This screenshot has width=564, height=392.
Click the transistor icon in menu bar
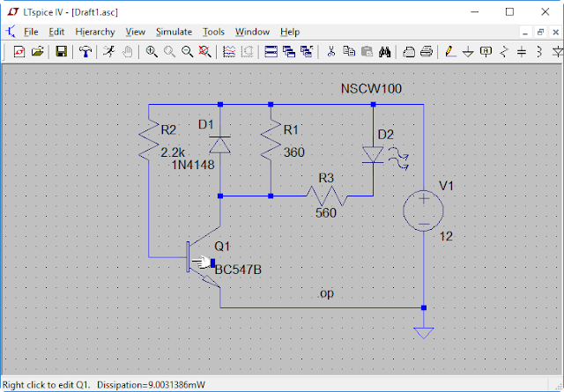pyautogui.click(x=11, y=32)
